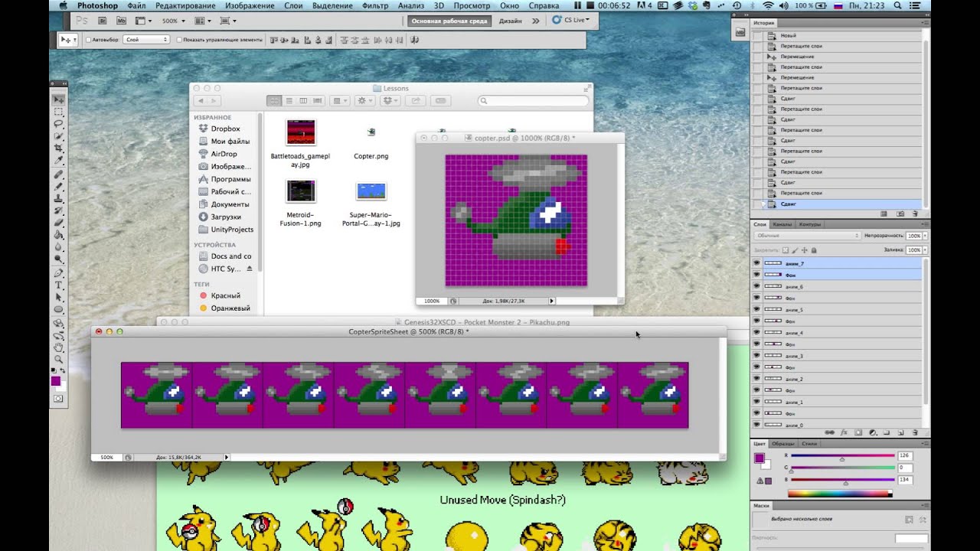Select the Horizontal Type tool
Screen dimensions: 980x551
[x=59, y=284]
